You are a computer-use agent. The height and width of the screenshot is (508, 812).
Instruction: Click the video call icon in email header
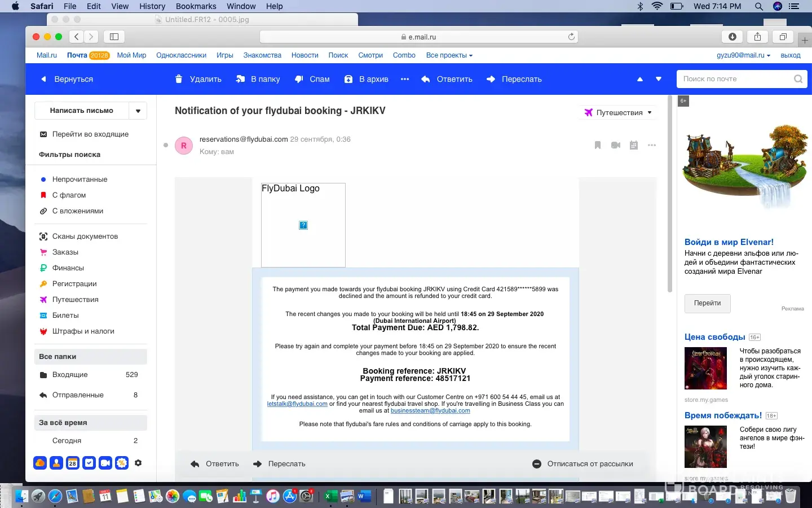[x=616, y=145]
